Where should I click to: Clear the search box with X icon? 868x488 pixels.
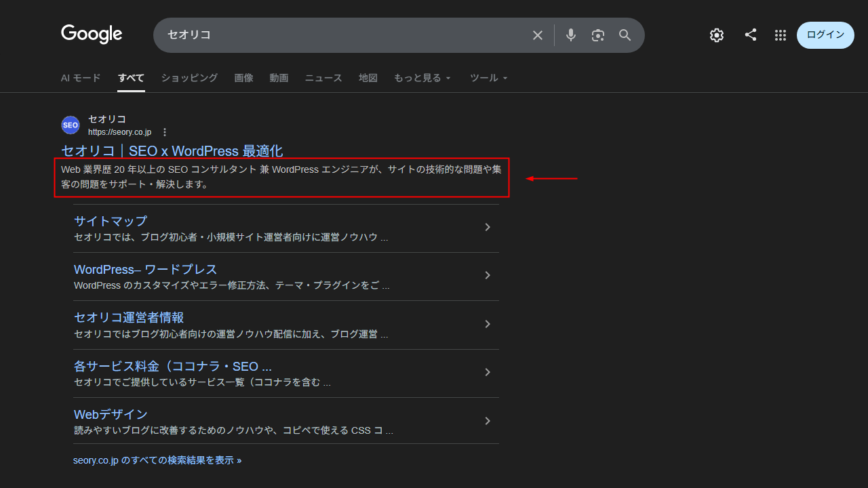click(x=538, y=35)
